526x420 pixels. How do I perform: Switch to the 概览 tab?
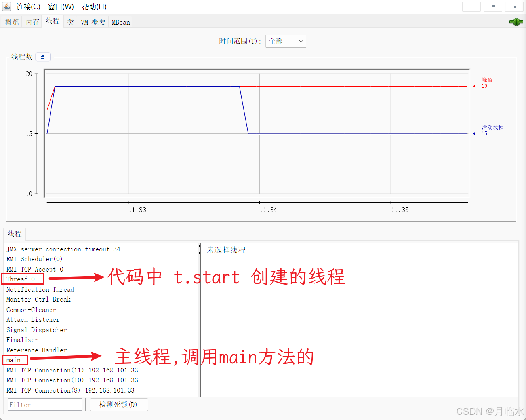[x=12, y=22]
